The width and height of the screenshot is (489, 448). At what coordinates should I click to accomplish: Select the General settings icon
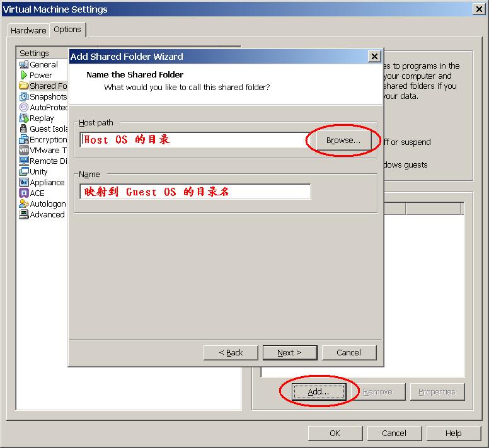[24, 64]
